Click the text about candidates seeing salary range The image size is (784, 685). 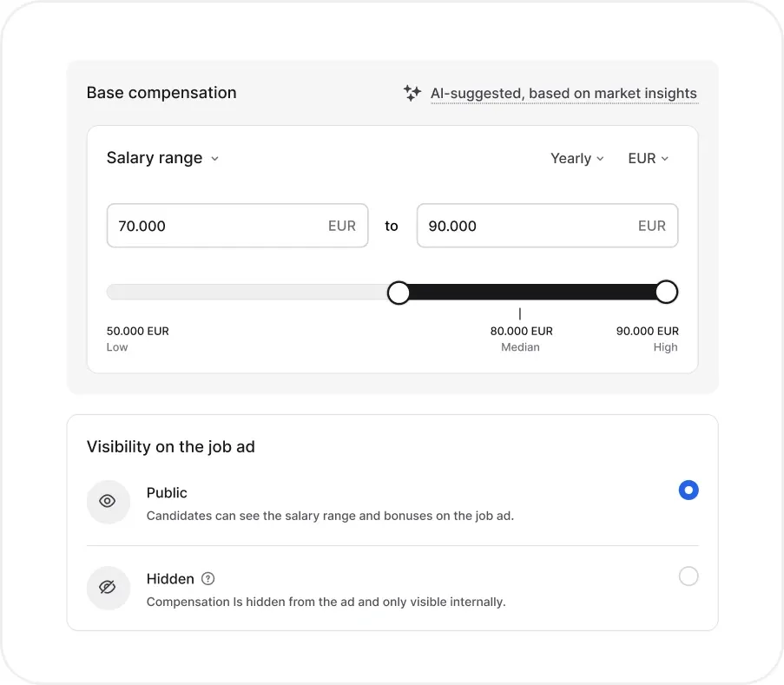tap(330, 516)
